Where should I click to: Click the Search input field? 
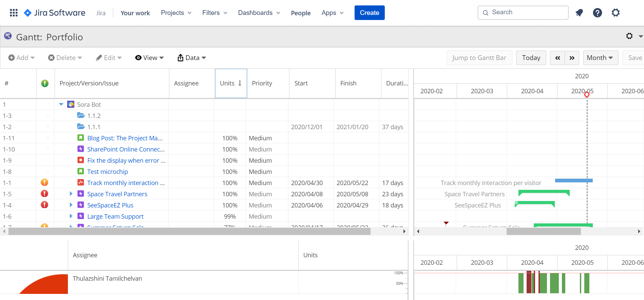pos(523,13)
